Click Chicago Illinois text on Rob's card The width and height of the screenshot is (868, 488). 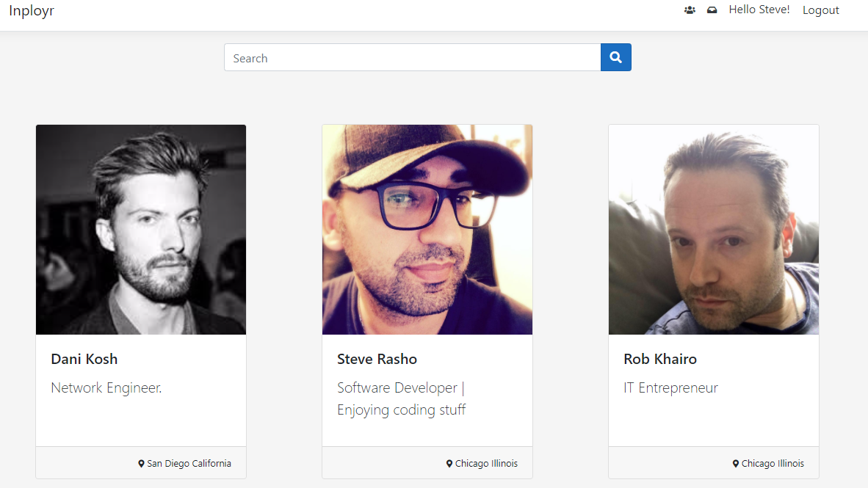(773, 464)
